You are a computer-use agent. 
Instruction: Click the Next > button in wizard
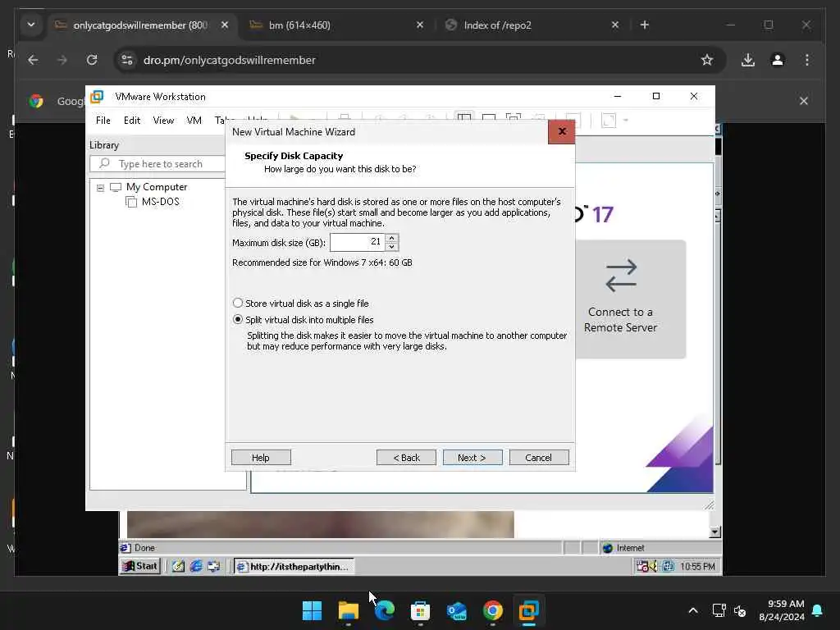[472, 458]
